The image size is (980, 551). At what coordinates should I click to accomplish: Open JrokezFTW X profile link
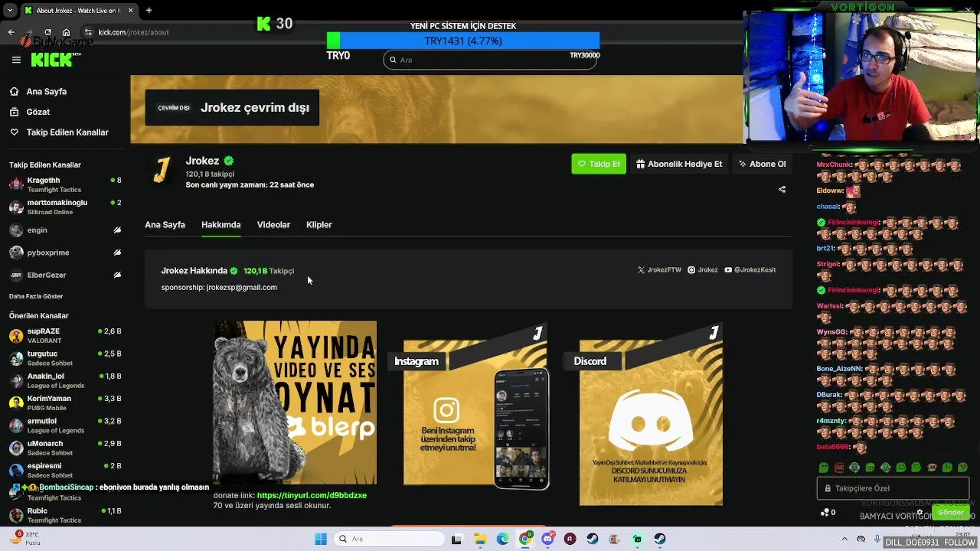pos(659,270)
